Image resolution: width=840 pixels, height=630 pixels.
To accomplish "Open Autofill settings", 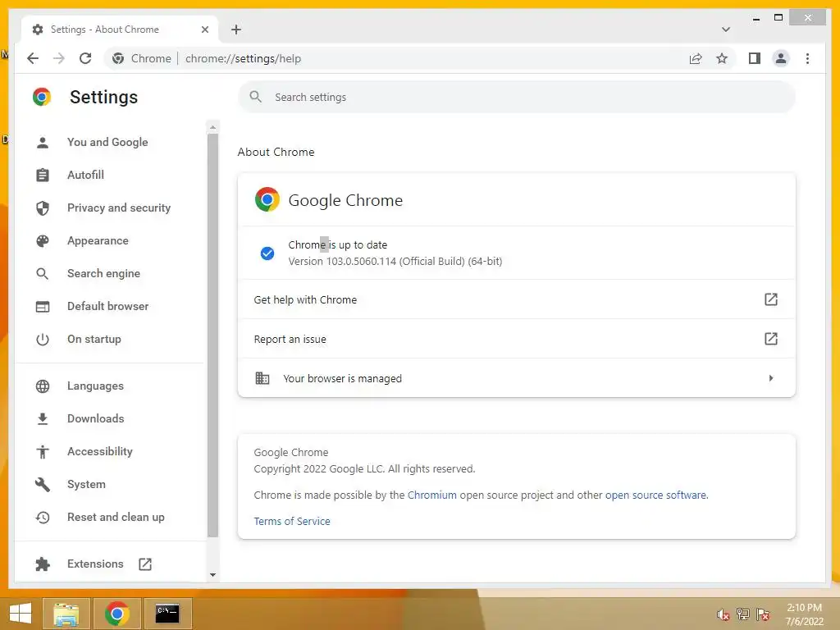I will point(85,175).
